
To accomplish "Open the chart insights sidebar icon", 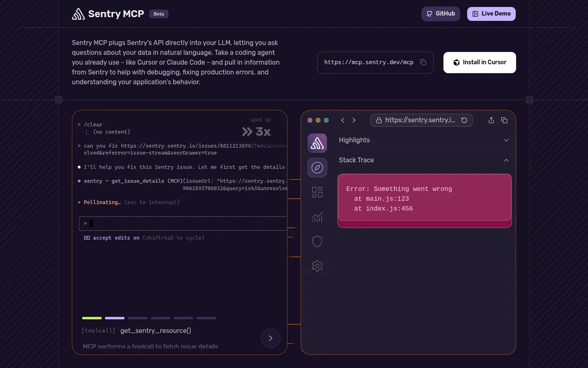I will pos(317,217).
